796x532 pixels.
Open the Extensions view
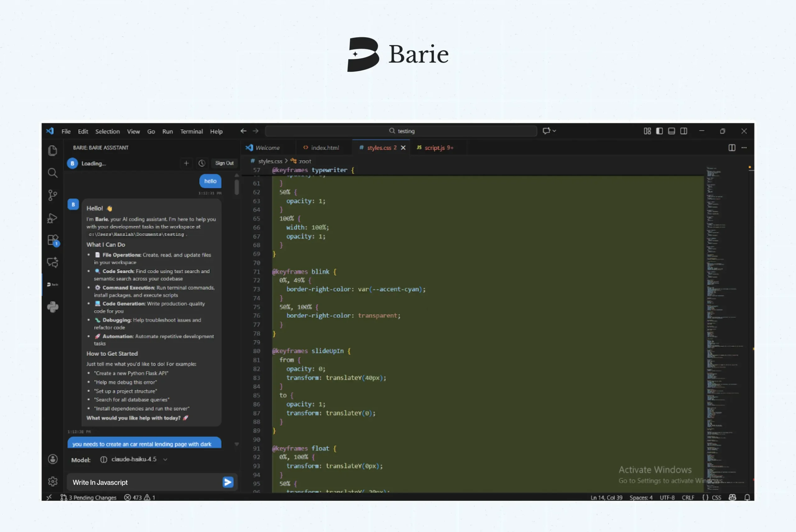pos(53,240)
